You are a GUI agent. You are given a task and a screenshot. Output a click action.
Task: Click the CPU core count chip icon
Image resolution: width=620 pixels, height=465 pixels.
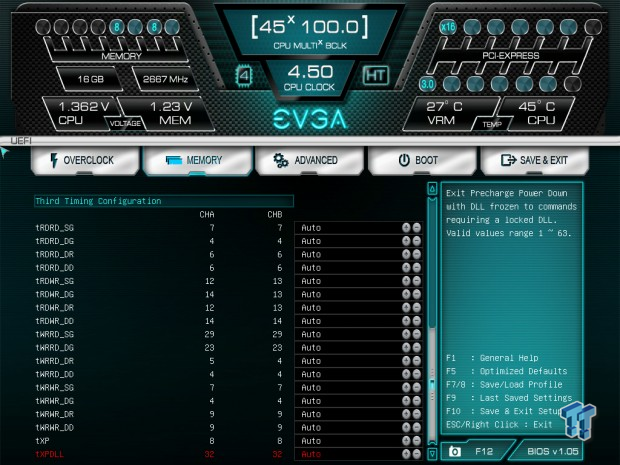tap(244, 75)
